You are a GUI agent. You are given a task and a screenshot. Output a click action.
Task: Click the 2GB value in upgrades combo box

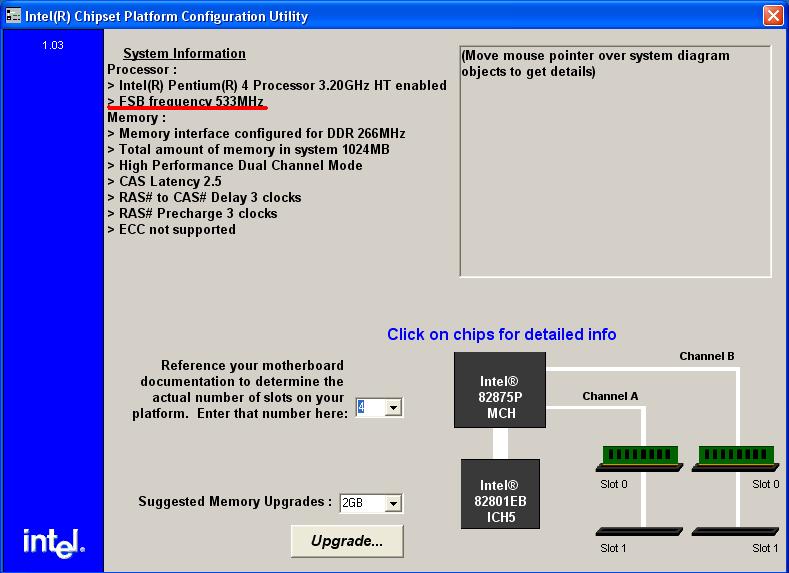pyautogui.click(x=362, y=503)
